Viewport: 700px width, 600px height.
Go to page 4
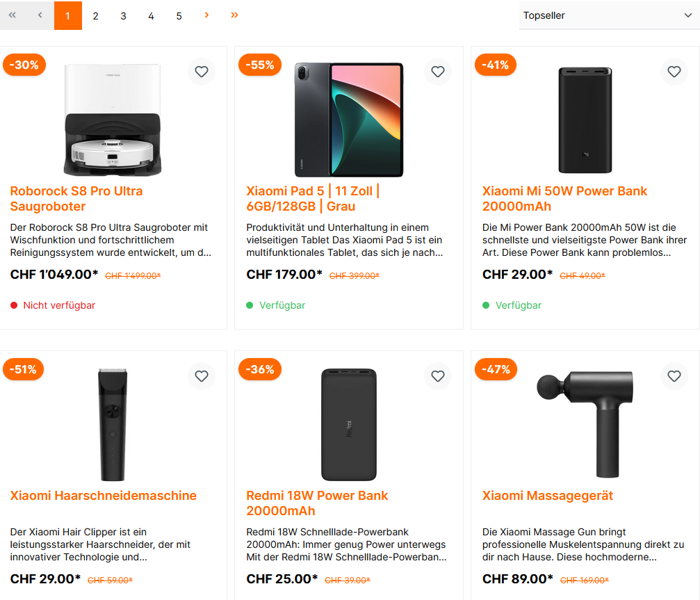tap(151, 15)
